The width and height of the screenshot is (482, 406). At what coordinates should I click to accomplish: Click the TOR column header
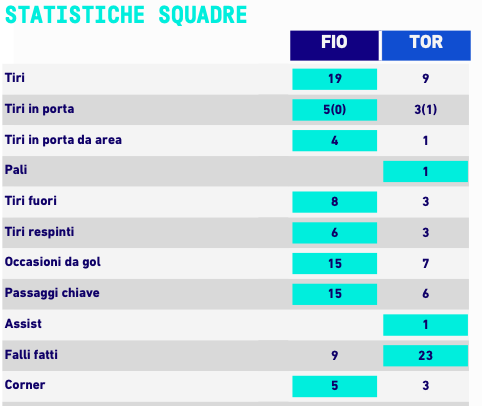click(426, 46)
